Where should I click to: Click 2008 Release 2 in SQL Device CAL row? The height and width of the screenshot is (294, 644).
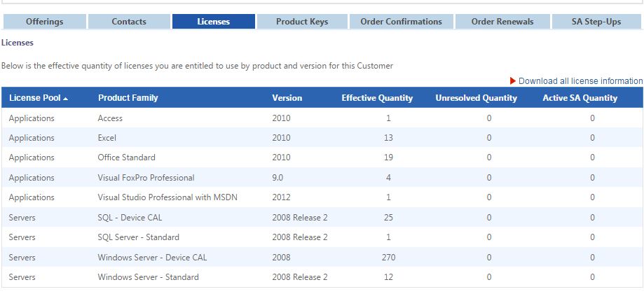pos(300,217)
